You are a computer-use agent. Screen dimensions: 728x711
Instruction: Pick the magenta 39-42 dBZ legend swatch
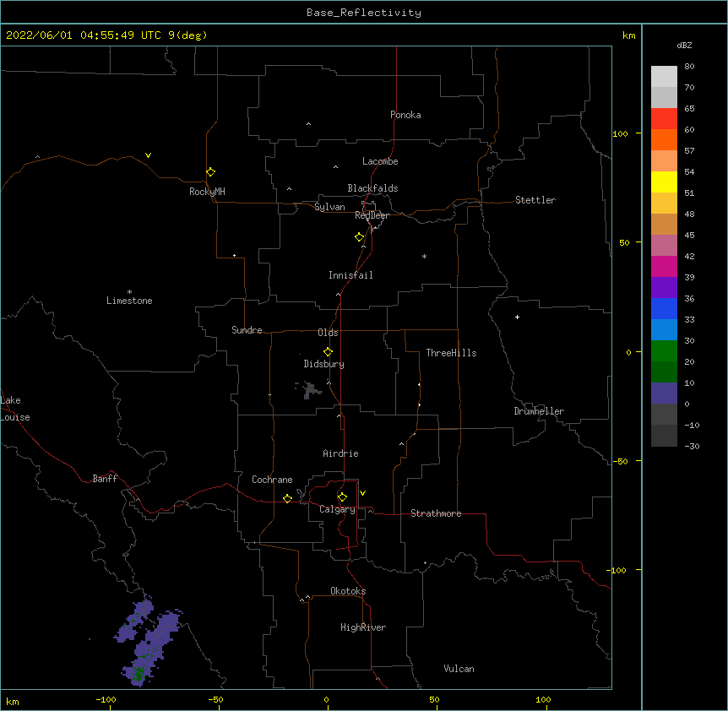pyautogui.click(x=664, y=266)
